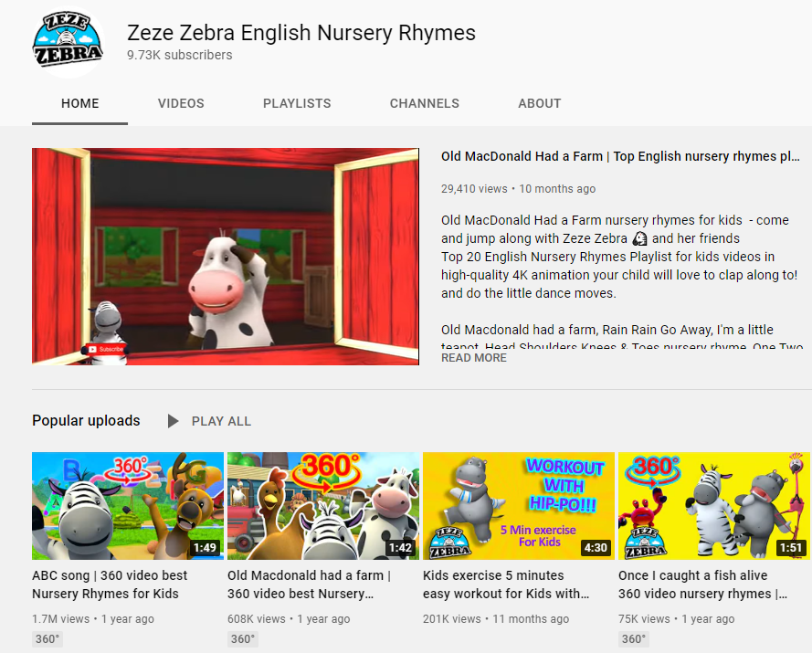Screen dimensions: 812x653
Task: Open the ABC song 1:49 thumbnail
Action: 128,506
